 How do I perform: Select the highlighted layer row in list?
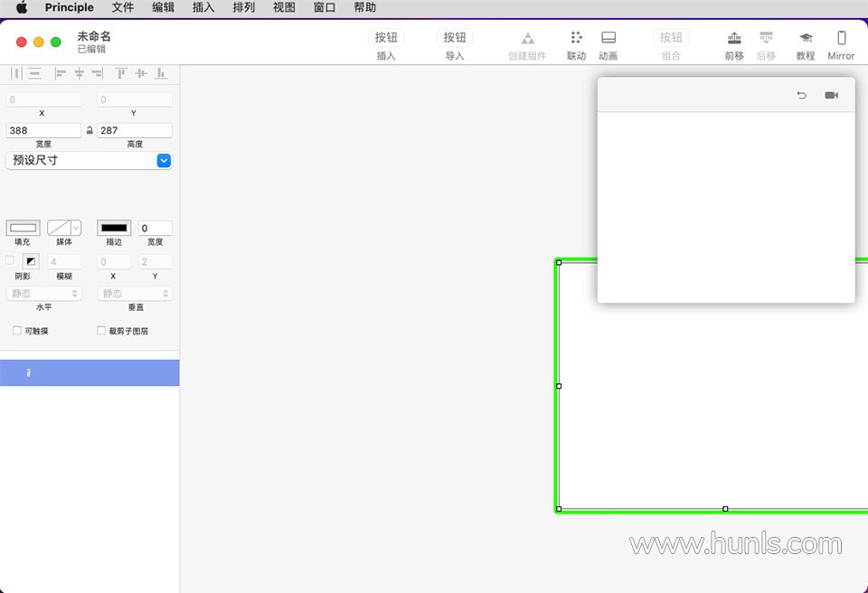pos(90,372)
